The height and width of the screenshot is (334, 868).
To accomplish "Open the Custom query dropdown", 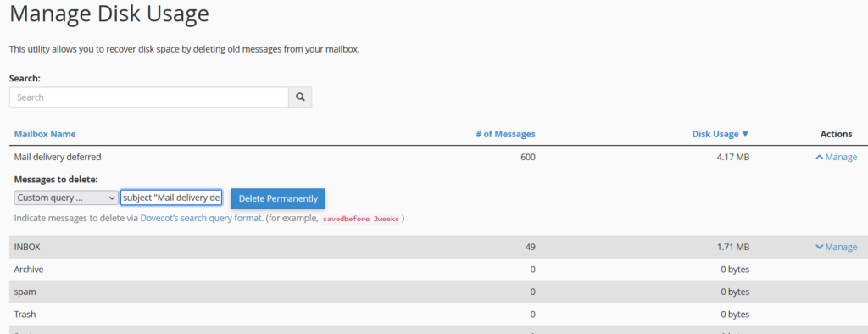I will pyautogui.click(x=66, y=198).
